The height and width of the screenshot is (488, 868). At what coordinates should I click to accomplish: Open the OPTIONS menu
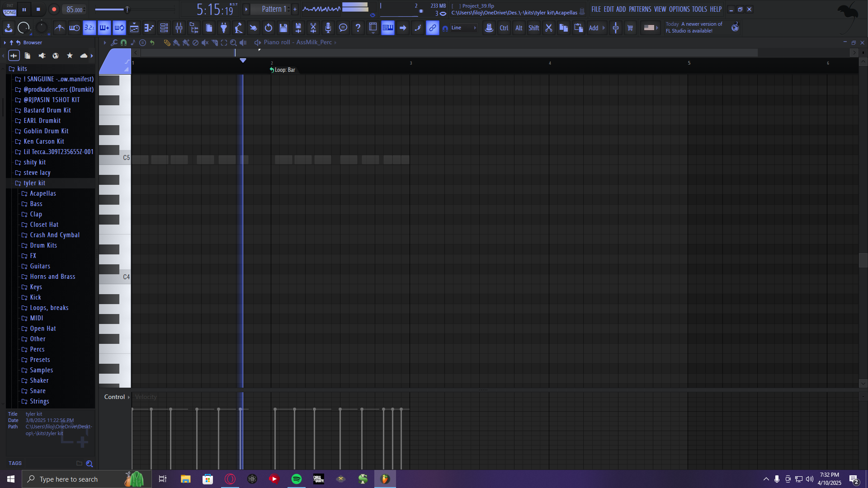679,9
